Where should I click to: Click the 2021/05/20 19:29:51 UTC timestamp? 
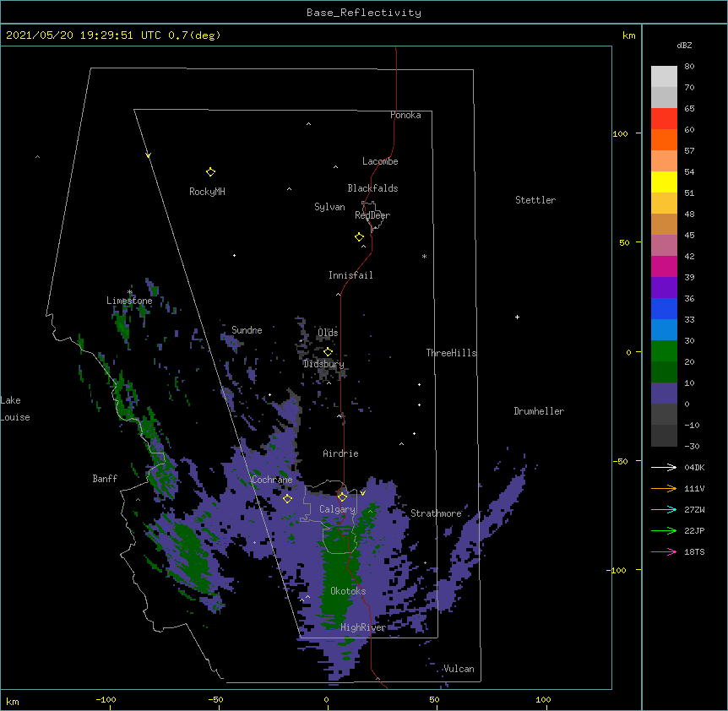[x=84, y=35]
